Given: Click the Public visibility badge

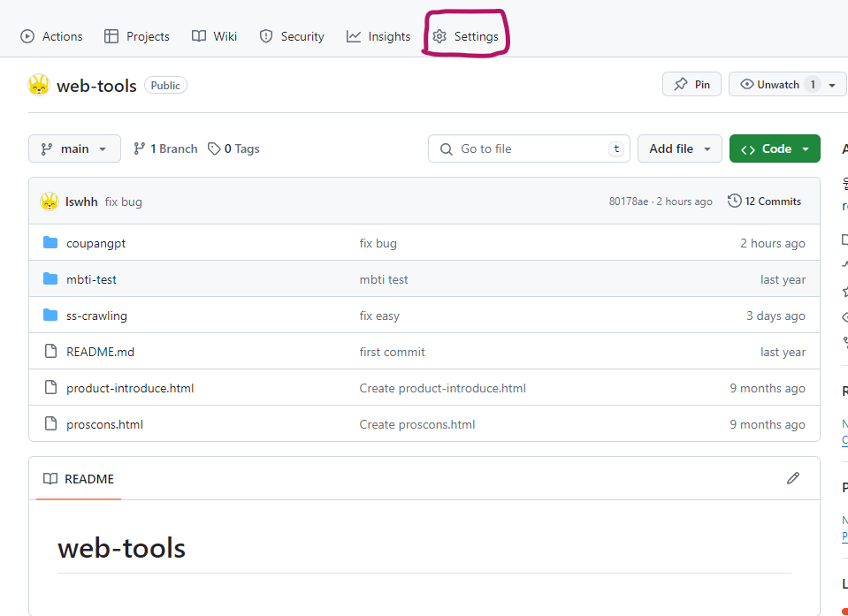Looking at the screenshot, I should pyautogui.click(x=165, y=86).
